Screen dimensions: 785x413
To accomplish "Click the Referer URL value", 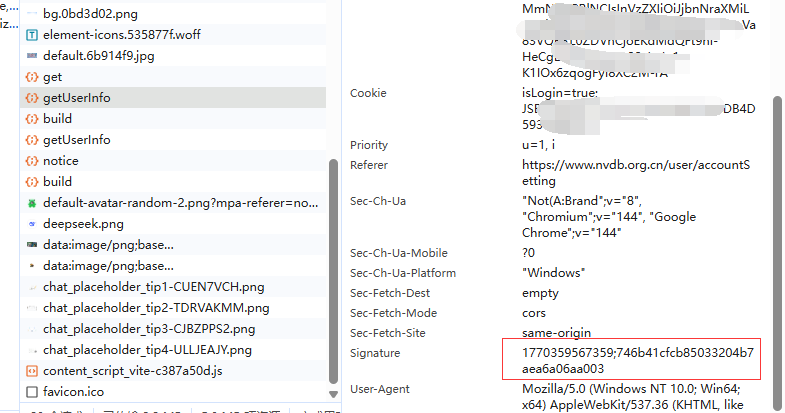I will point(636,173).
